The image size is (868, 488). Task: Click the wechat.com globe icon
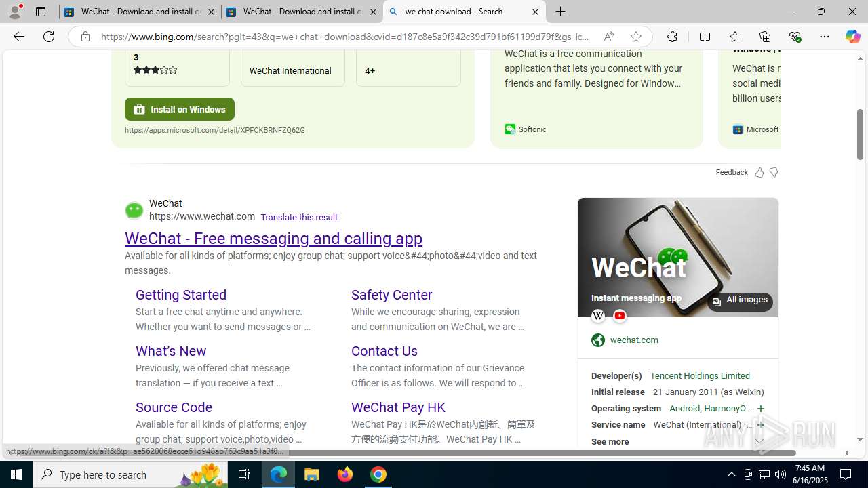click(x=598, y=340)
